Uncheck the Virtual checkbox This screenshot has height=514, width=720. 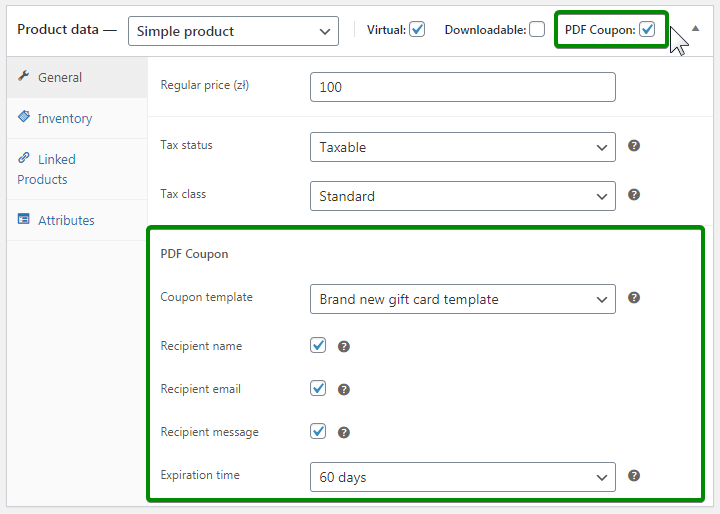pos(417,29)
